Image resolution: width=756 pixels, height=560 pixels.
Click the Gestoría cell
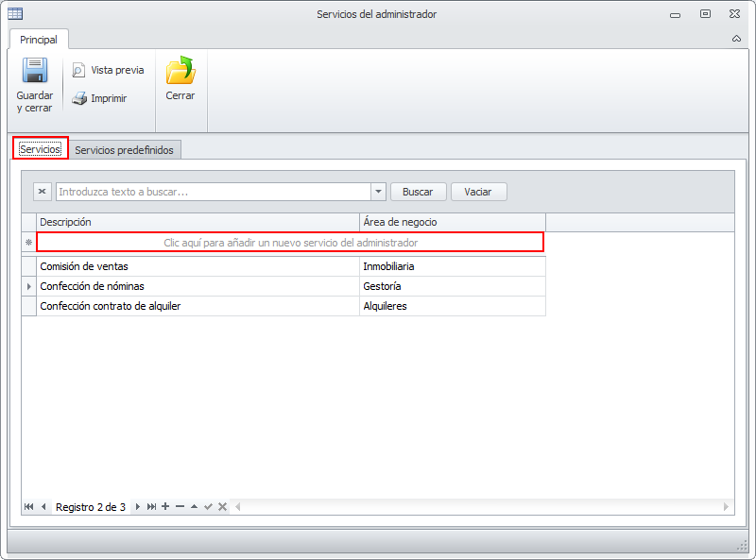click(x=453, y=286)
